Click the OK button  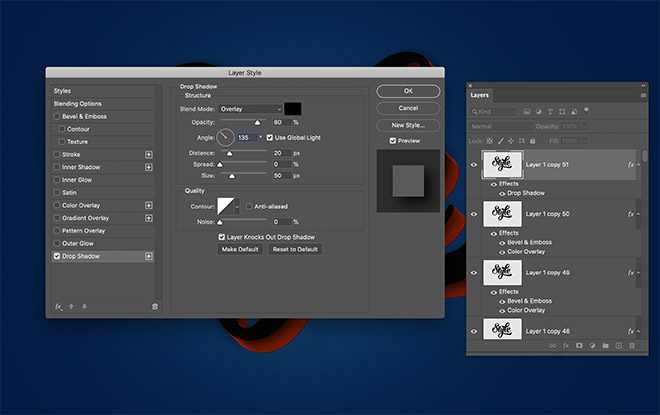click(x=408, y=91)
